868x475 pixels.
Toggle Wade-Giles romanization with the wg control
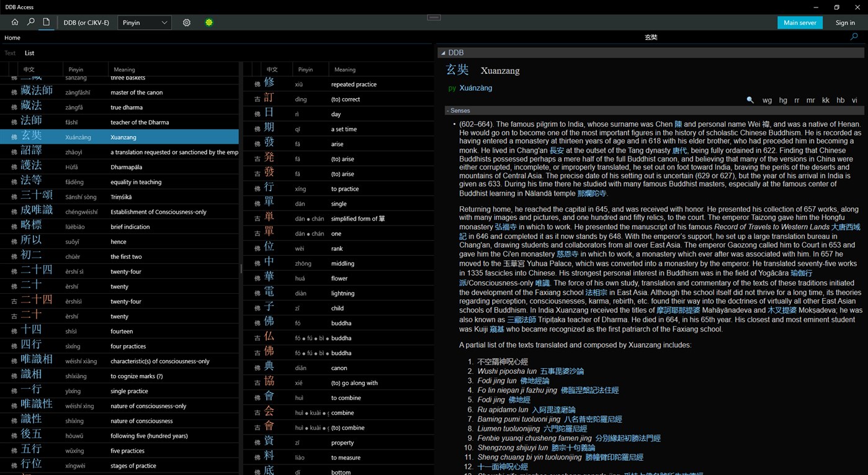[x=767, y=100]
